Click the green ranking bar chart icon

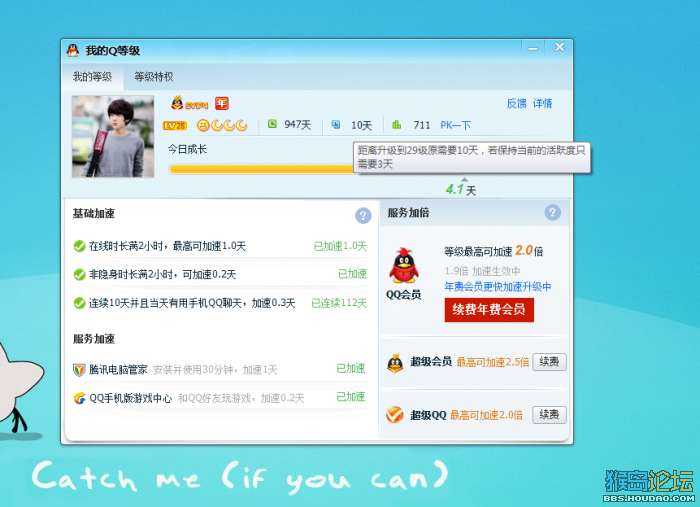396,125
